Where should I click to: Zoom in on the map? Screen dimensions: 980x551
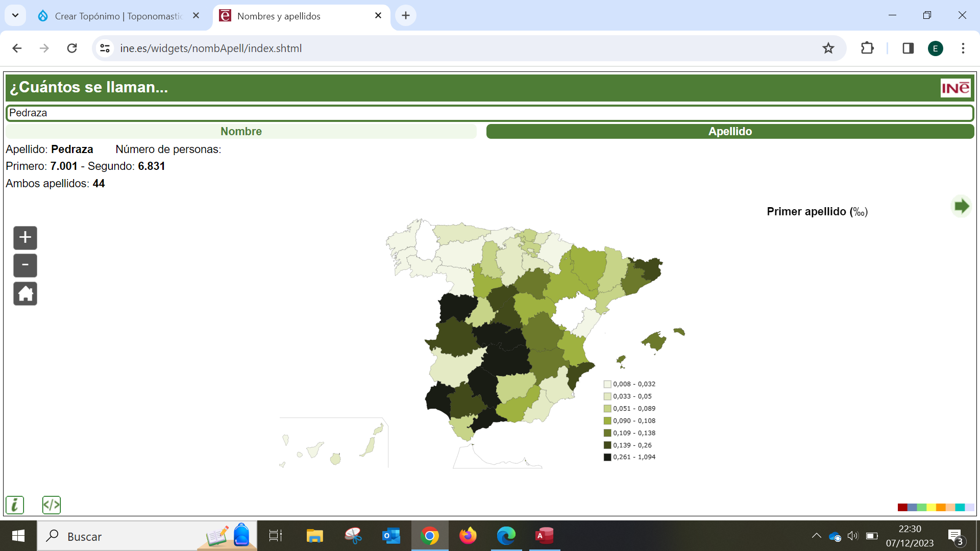[25, 238]
